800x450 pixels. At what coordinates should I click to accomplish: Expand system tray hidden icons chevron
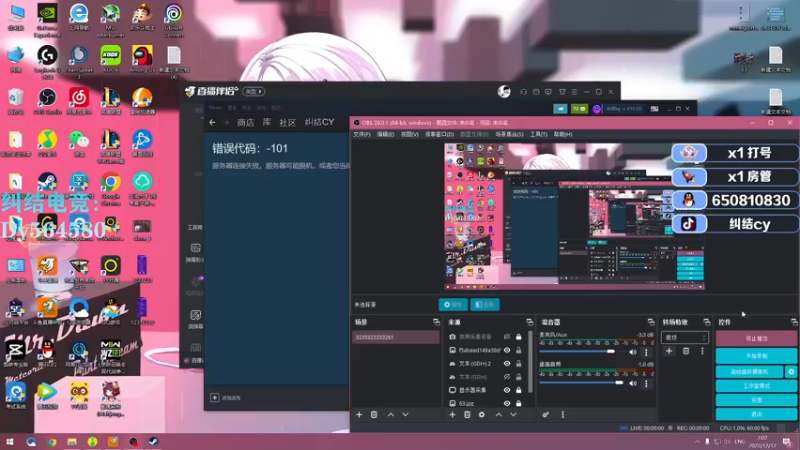click(x=697, y=442)
